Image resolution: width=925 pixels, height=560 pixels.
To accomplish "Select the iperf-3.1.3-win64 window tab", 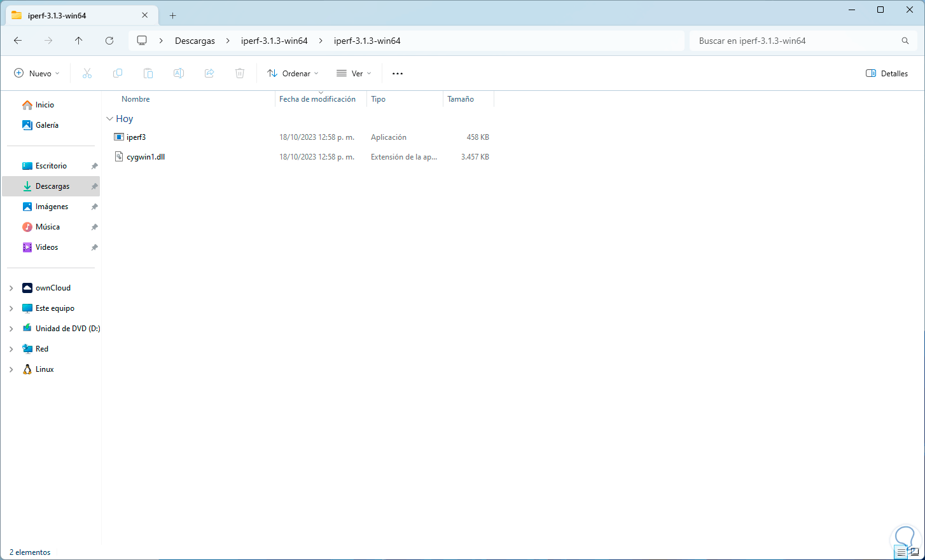I will (x=81, y=15).
